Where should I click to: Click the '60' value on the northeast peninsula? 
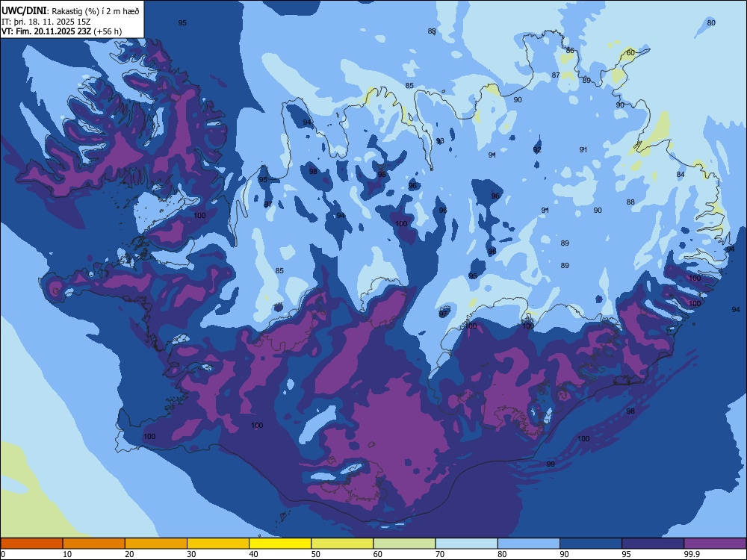pyautogui.click(x=630, y=52)
